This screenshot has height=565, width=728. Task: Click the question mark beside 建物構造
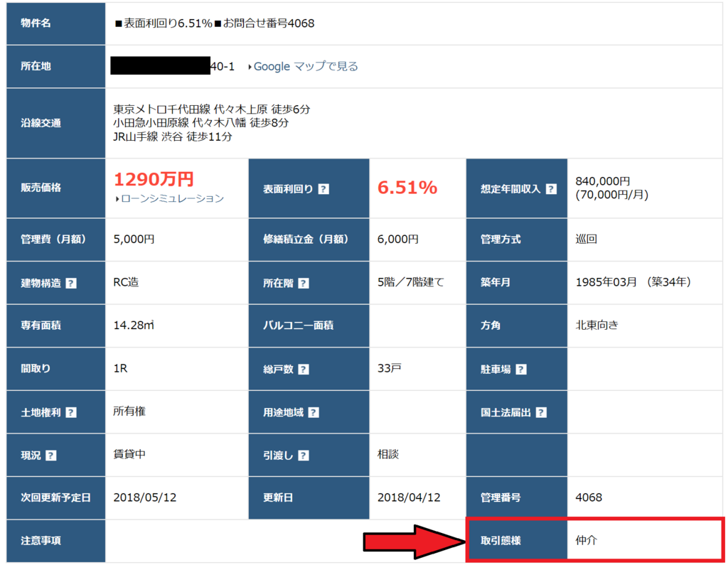tap(70, 283)
